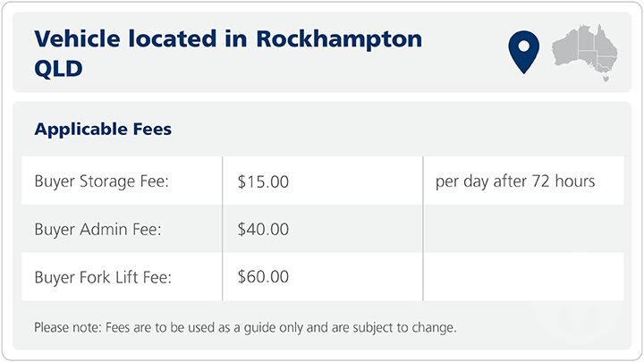Click the Applicable Fees heading
This screenshot has width=644, height=362.
[103, 130]
